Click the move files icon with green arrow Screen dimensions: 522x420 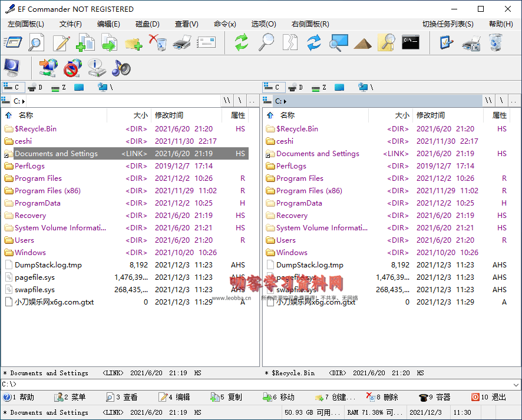pos(109,43)
